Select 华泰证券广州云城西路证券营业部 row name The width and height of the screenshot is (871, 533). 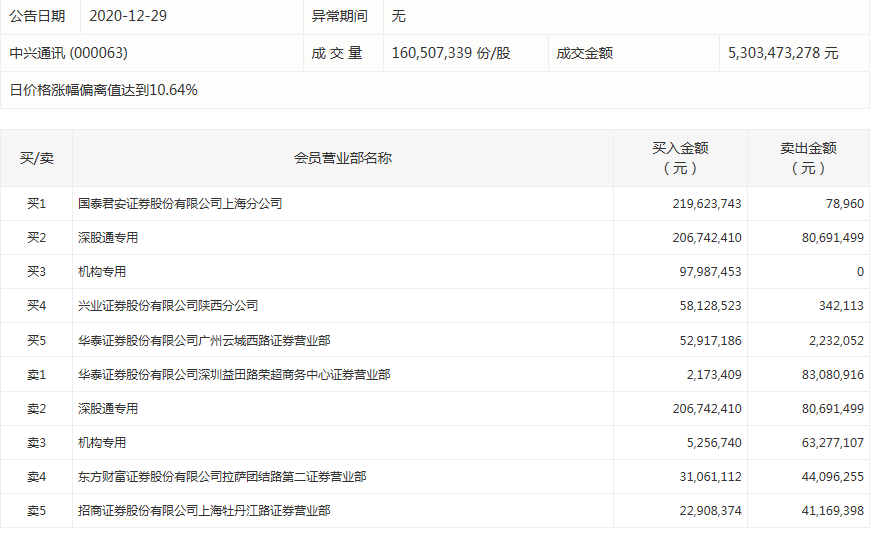pos(204,340)
